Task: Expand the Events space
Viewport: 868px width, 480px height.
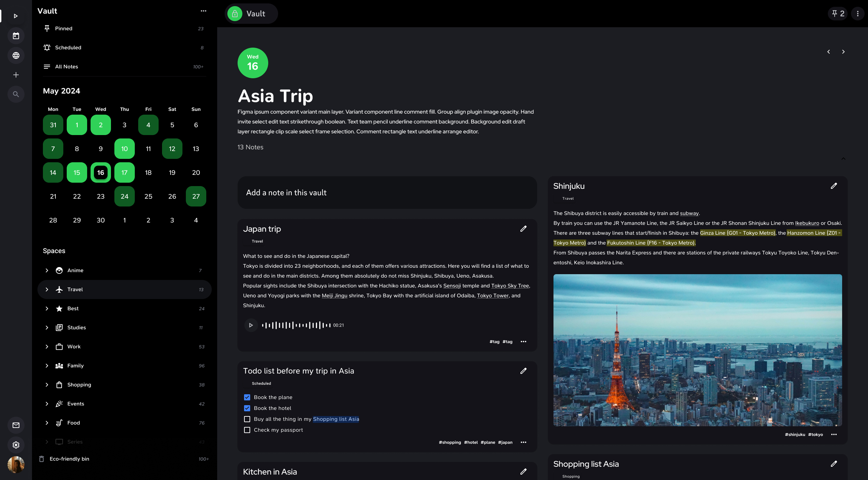Action: 47,404
